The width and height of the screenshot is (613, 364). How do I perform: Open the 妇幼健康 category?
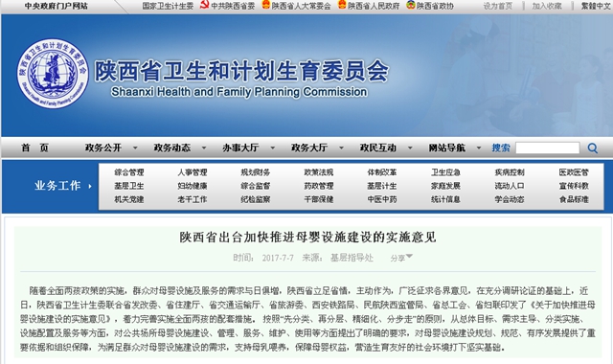pos(193,186)
